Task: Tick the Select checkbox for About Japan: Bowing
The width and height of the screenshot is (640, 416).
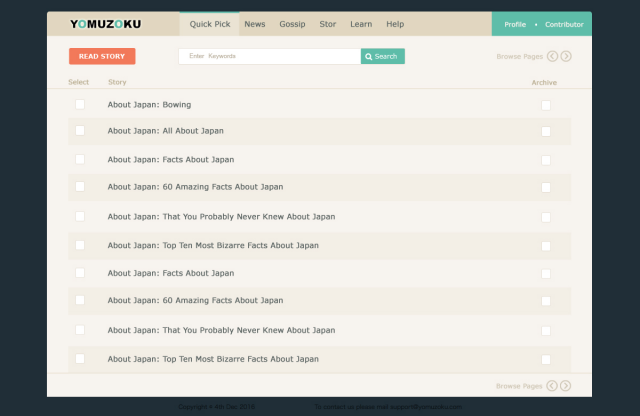Action: (x=80, y=105)
